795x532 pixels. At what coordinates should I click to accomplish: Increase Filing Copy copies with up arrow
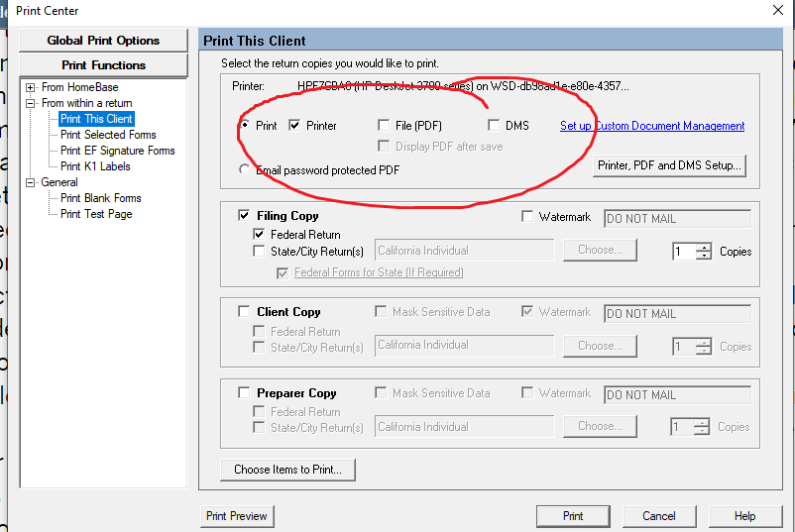[704, 247]
